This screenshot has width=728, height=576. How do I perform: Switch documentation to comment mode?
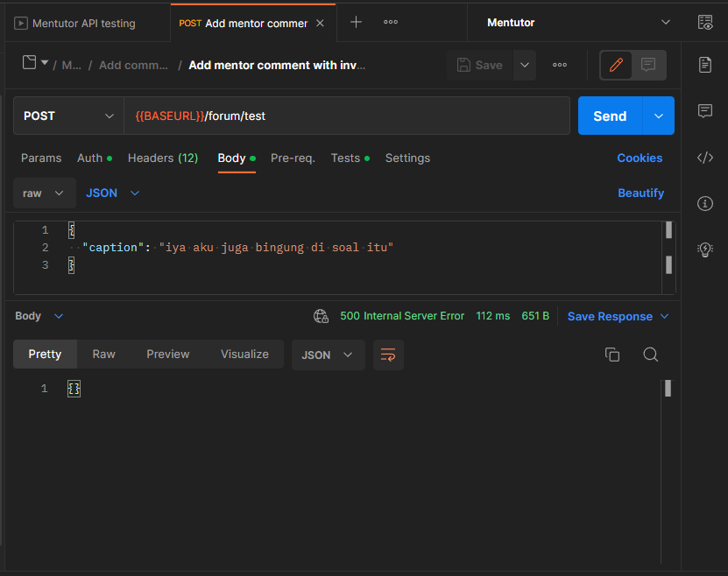click(647, 65)
